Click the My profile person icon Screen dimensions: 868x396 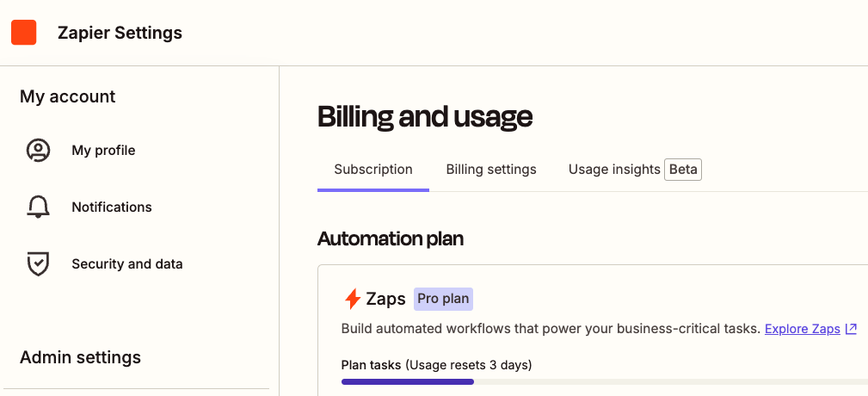click(x=38, y=151)
